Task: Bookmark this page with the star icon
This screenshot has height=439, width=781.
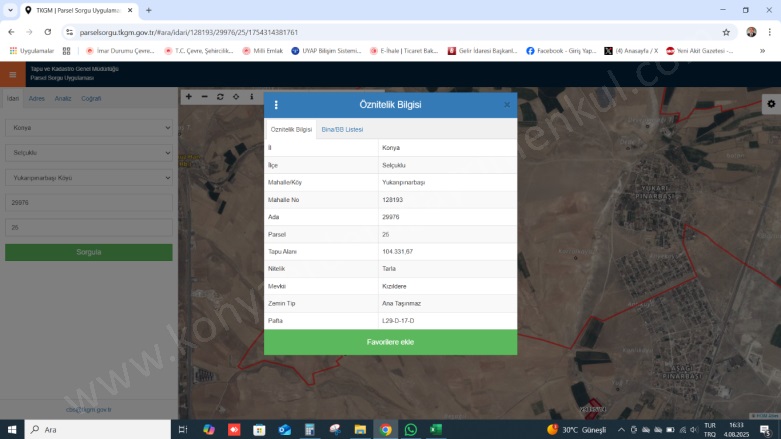Action: tap(726, 32)
